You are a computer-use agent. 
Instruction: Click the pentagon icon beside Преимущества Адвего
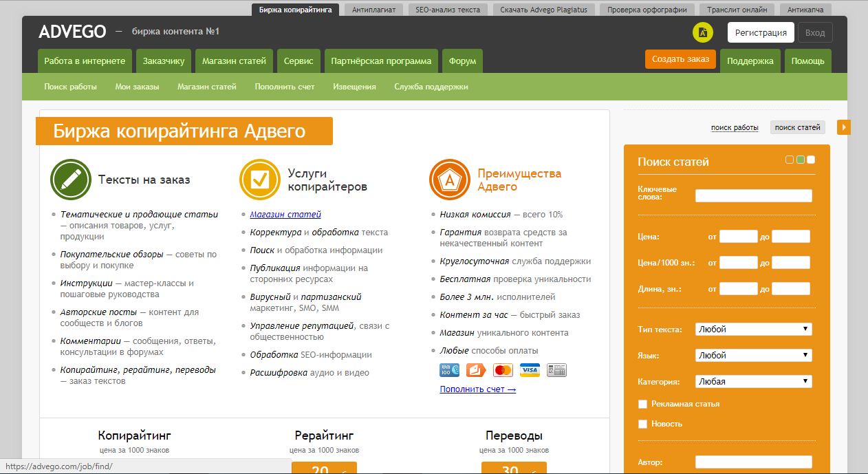450,180
